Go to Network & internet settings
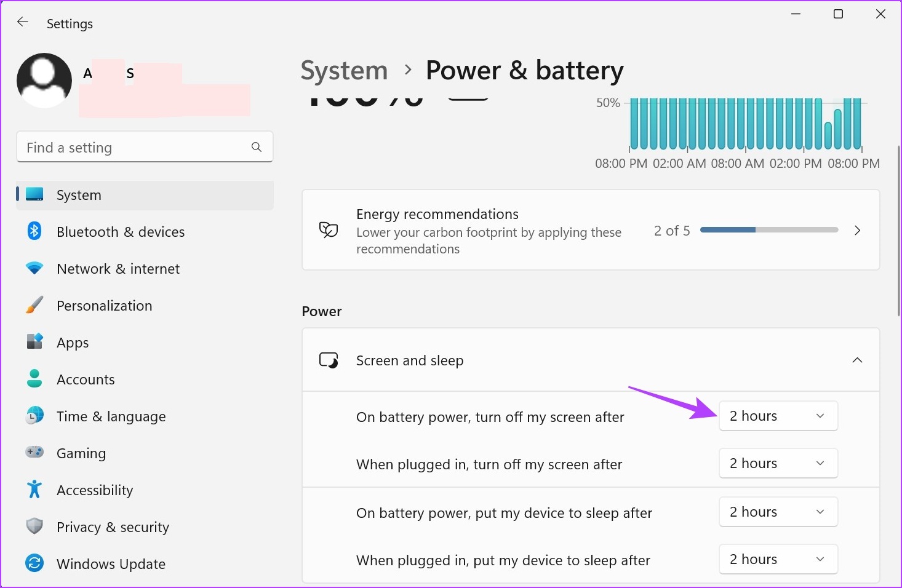The height and width of the screenshot is (588, 902). coord(145,269)
